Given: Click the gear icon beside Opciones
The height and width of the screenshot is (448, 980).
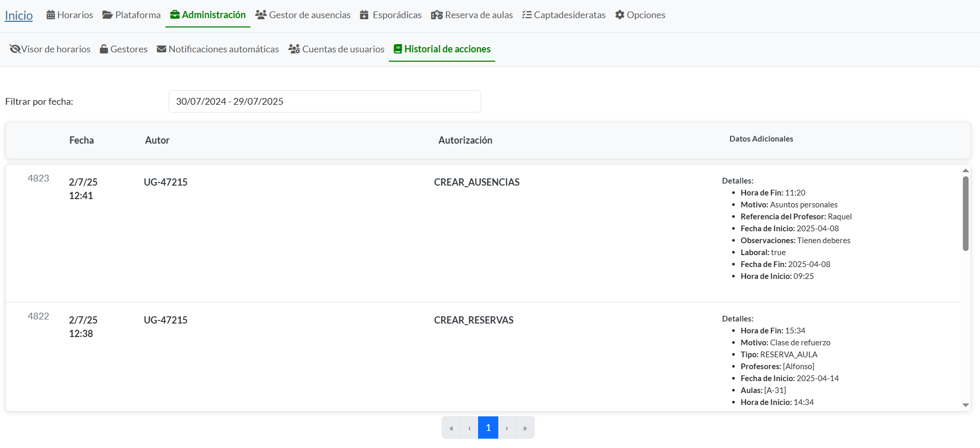Looking at the screenshot, I should pos(620,15).
